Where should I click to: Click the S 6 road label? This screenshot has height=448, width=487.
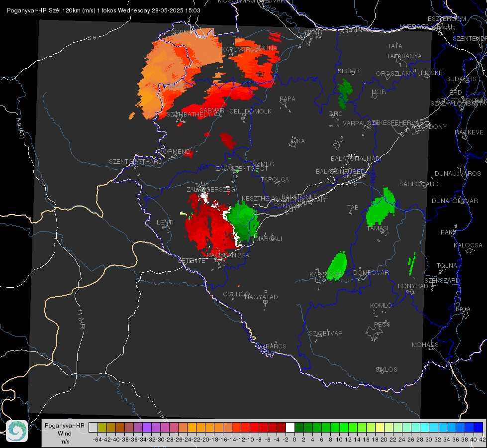coord(92,38)
